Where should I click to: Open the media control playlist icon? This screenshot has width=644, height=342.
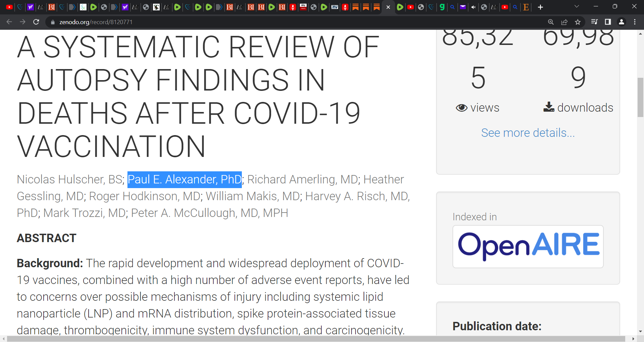click(x=594, y=22)
